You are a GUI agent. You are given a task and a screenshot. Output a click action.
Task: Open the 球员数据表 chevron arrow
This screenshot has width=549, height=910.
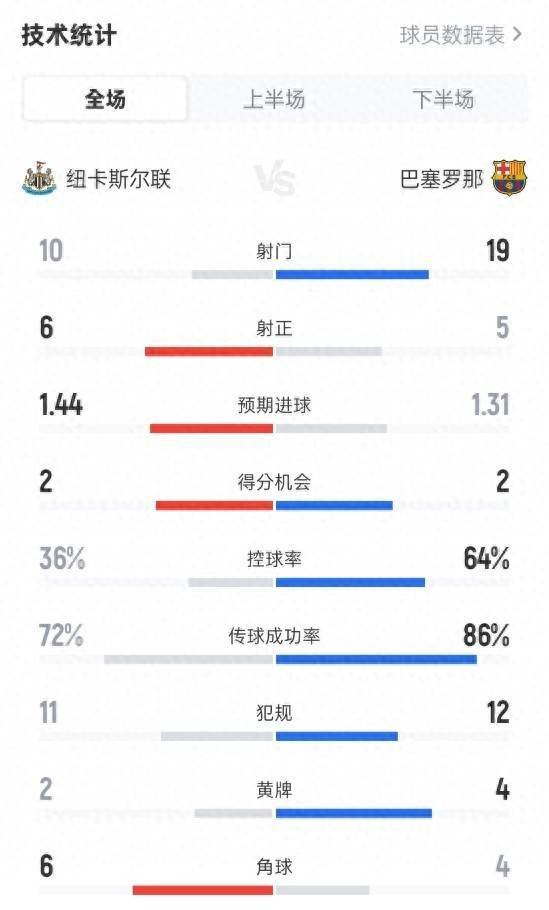point(517,35)
